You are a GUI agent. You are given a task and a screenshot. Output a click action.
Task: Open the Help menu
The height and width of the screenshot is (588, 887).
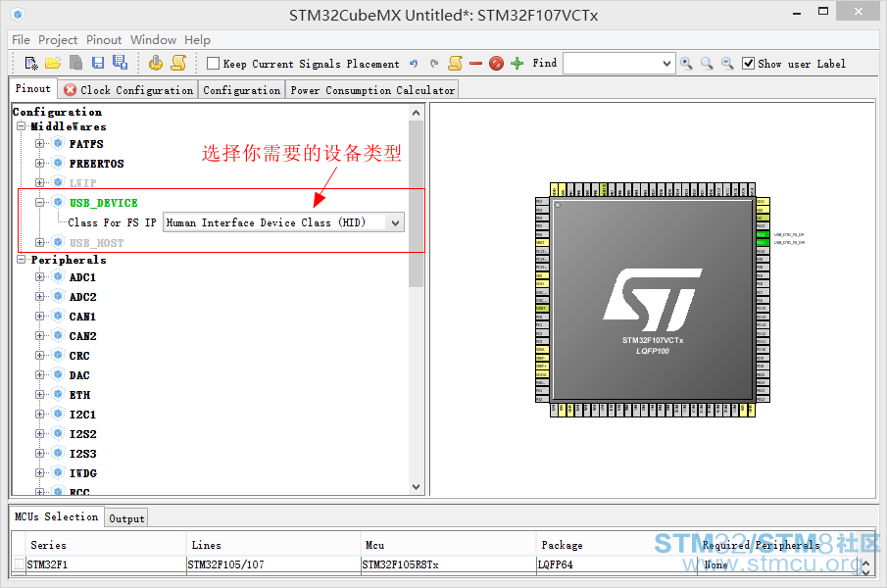[x=197, y=40]
